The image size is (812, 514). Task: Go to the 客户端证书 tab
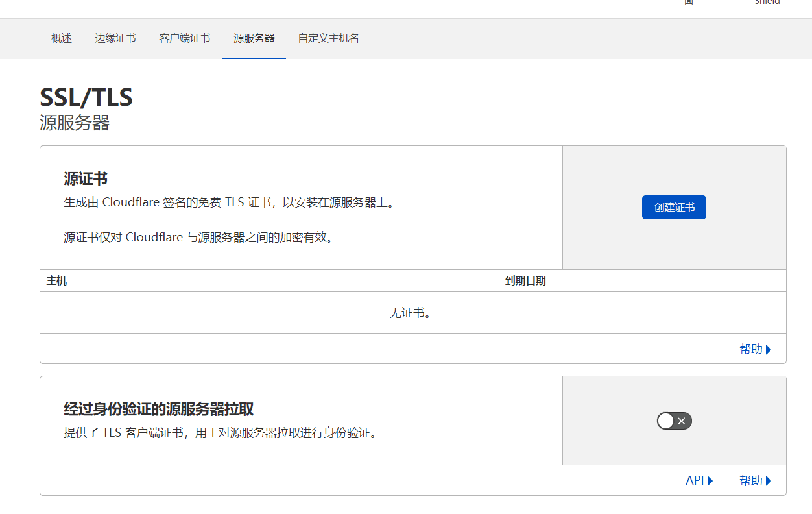click(185, 38)
